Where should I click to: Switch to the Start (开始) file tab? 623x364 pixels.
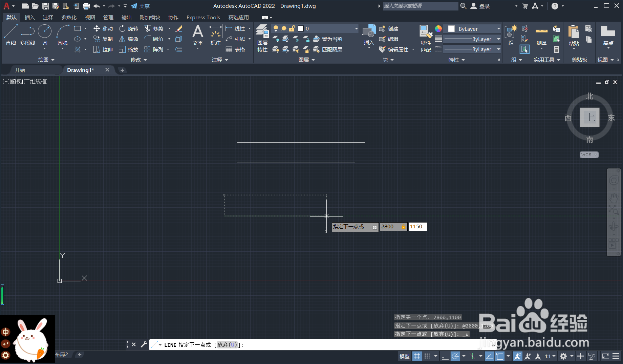(20, 70)
